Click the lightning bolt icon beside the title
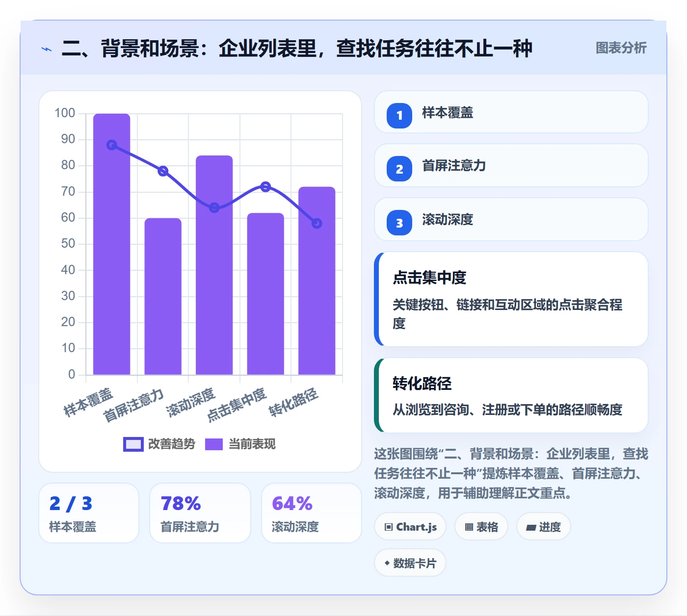 (x=47, y=49)
